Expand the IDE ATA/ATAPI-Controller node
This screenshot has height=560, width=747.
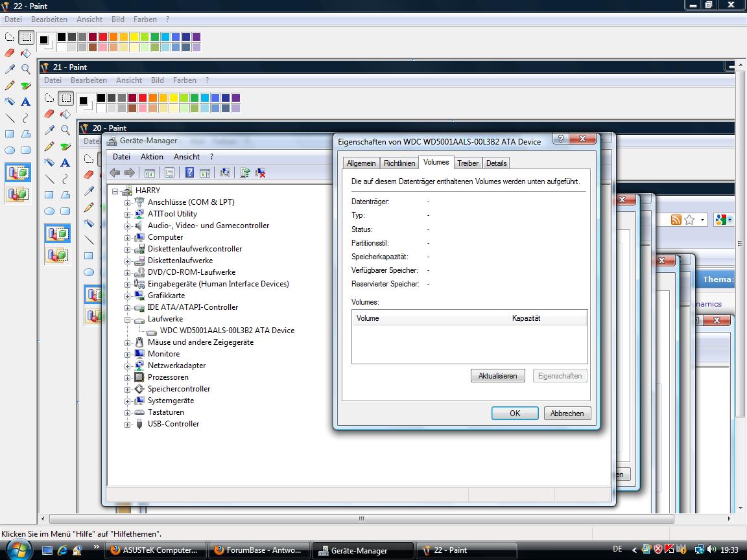(x=127, y=308)
